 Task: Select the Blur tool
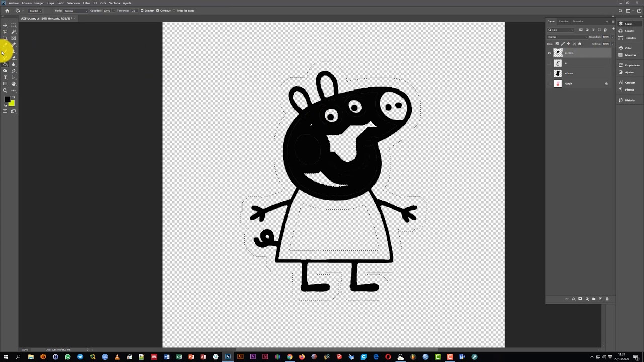(13, 64)
